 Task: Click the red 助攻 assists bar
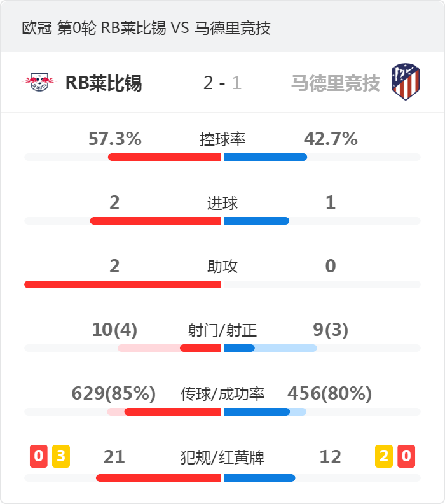[123, 284]
